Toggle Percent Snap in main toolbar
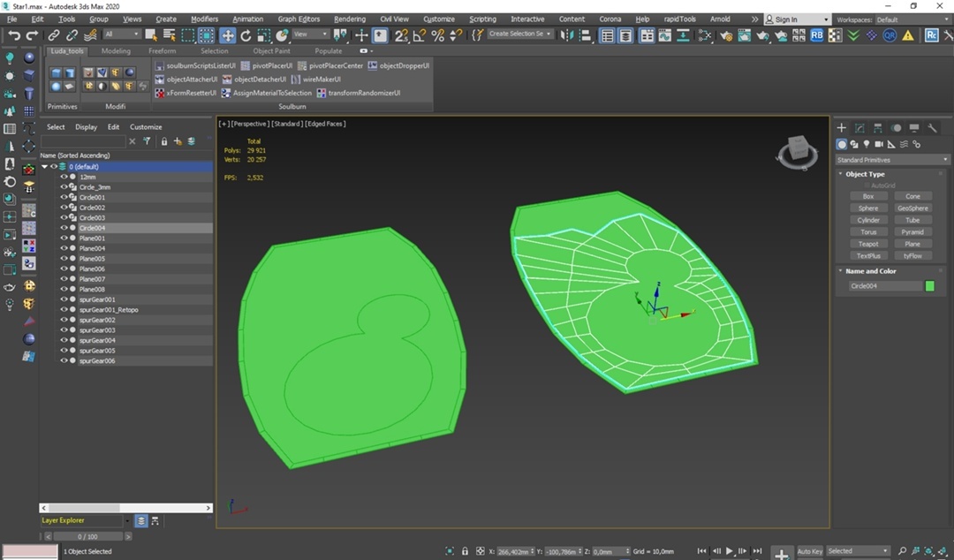Screen dimensions: 954x560 [x=437, y=35]
